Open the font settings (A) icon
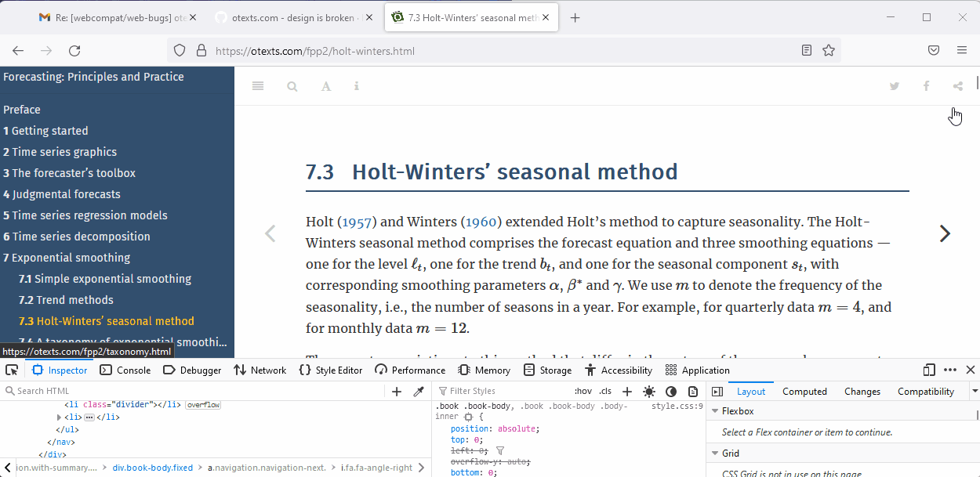This screenshot has width=980, height=477. coord(325,86)
